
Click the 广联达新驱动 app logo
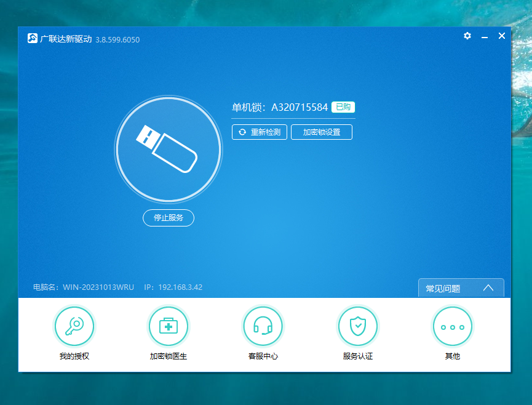pos(33,38)
